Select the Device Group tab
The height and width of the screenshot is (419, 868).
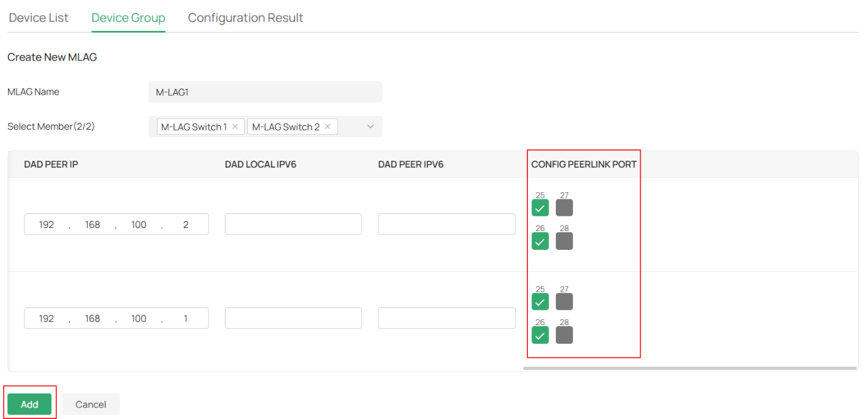[129, 18]
